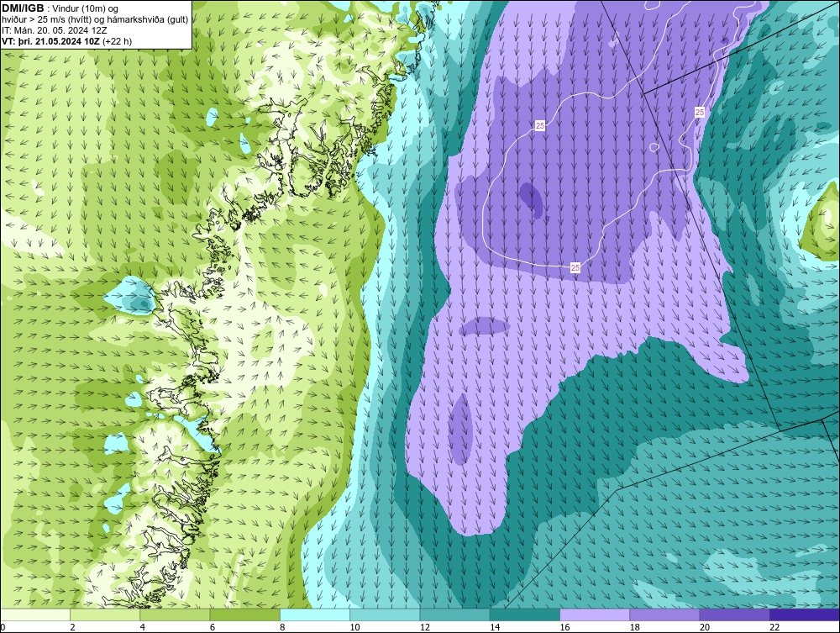Click the green 4–6 m/s legend swatch
This screenshot has width=840, height=633.
176,615
